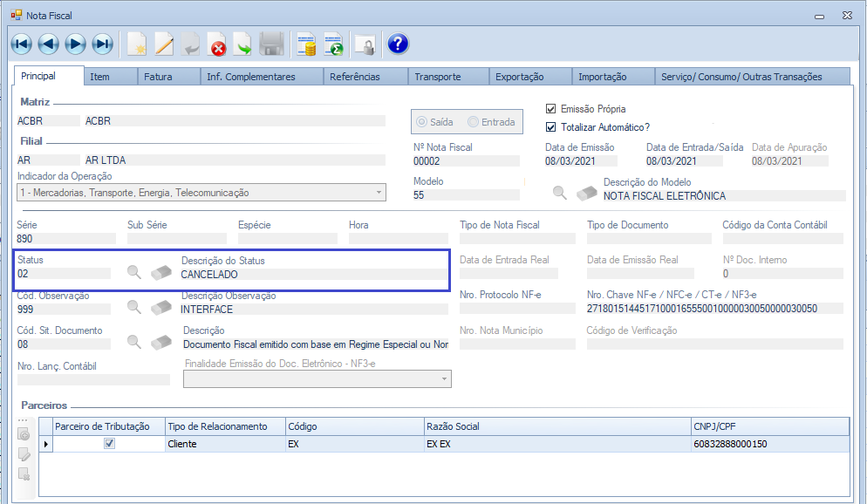The width and height of the screenshot is (867, 504).
Task: Click the Nº Nota Fiscal field
Action: pyautogui.click(x=465, y=161)
